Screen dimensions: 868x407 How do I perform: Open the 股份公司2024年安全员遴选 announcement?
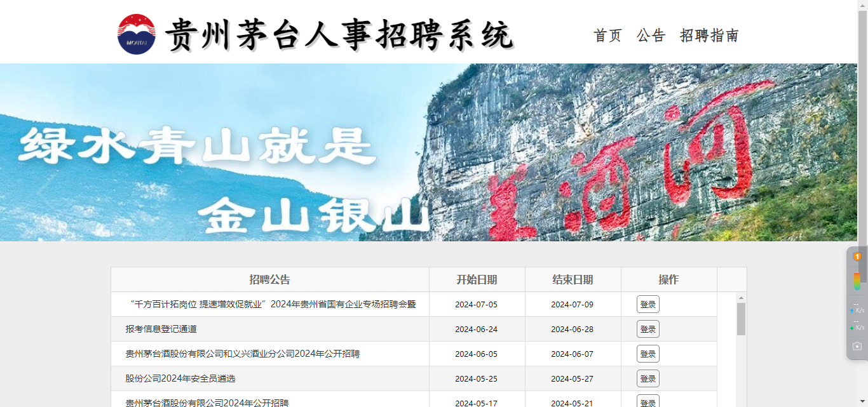tap(180, 378)
